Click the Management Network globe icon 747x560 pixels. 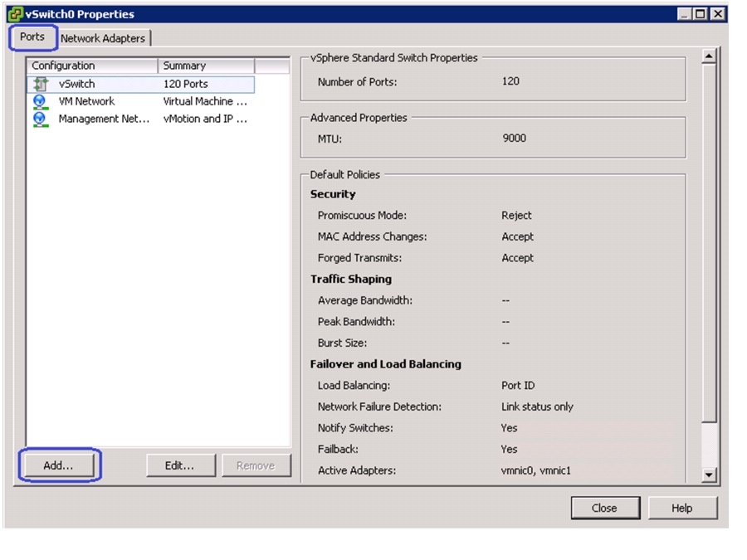tap(40, 119)
